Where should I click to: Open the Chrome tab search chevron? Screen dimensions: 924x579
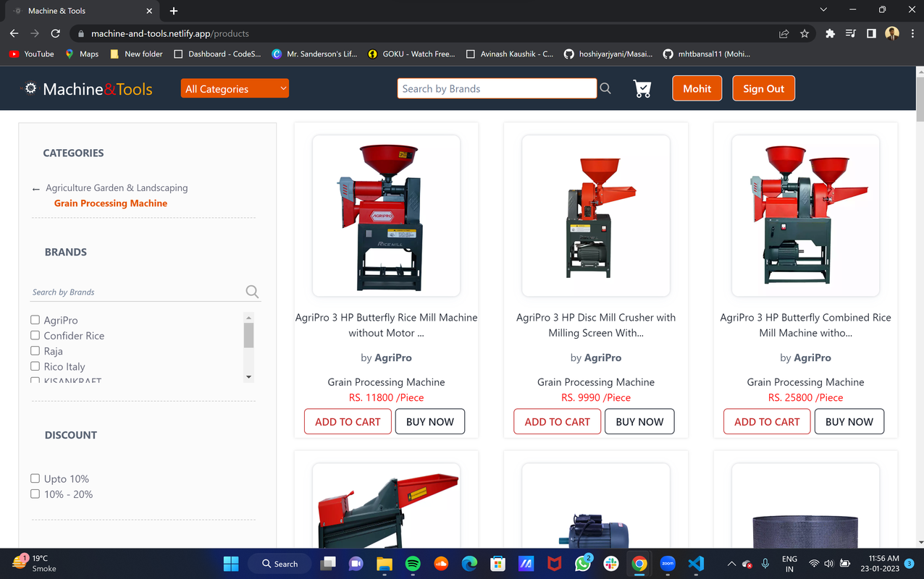(x=823, y=10)
